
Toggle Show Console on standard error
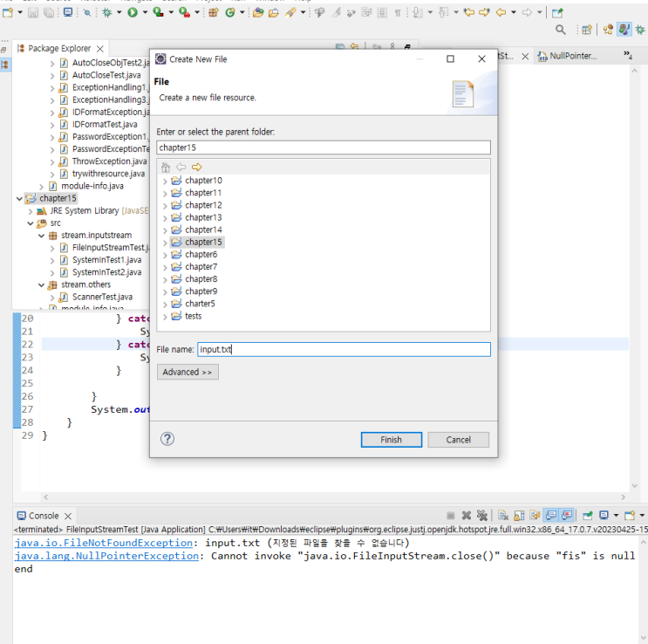coord(567,516)
